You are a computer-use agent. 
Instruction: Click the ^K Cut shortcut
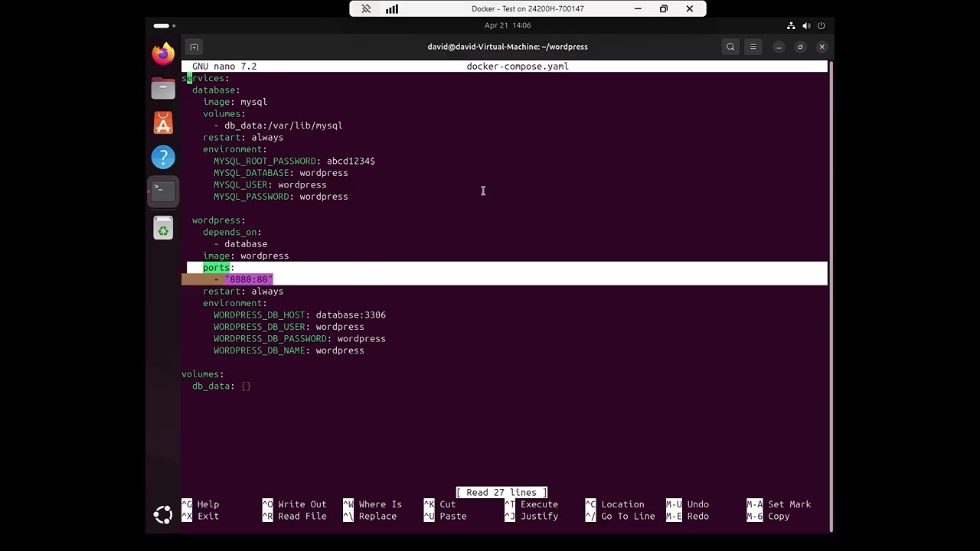[x=440, y=504]
